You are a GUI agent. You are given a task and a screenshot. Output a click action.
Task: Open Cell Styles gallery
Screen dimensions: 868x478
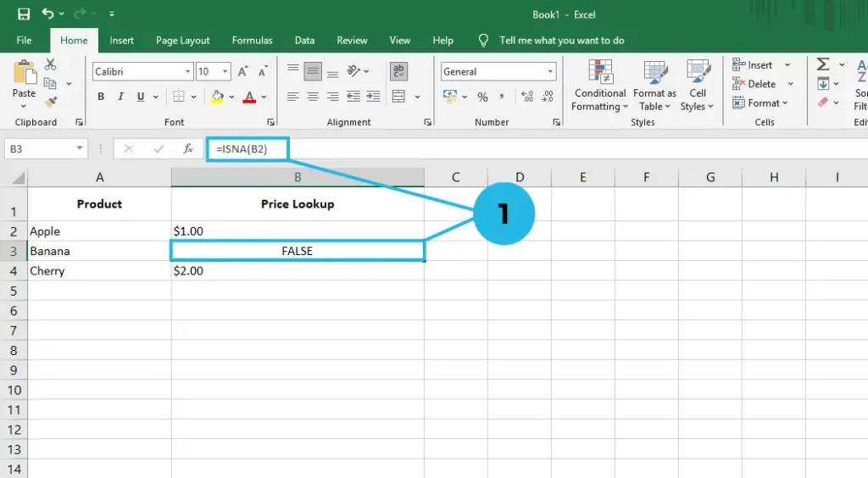tap(698, 86)
